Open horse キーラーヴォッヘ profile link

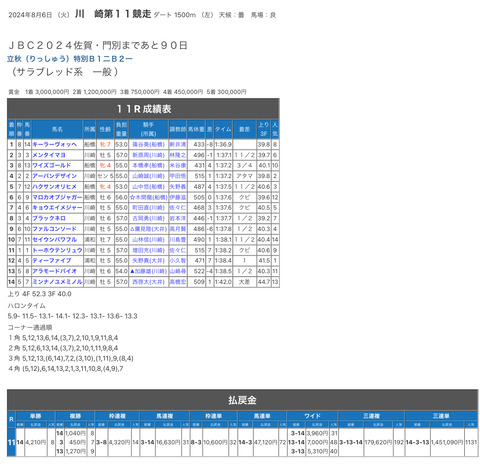[x=55, y=144]
